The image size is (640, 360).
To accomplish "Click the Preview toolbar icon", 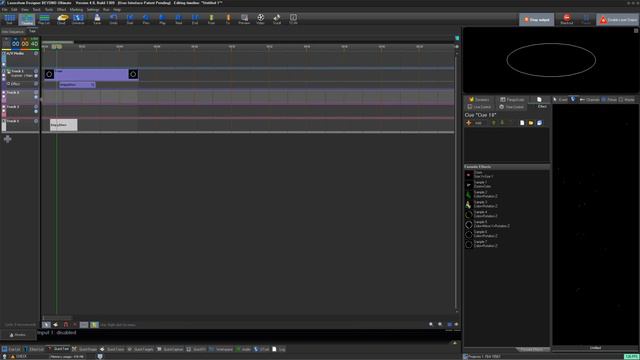I will pos(244,19).
